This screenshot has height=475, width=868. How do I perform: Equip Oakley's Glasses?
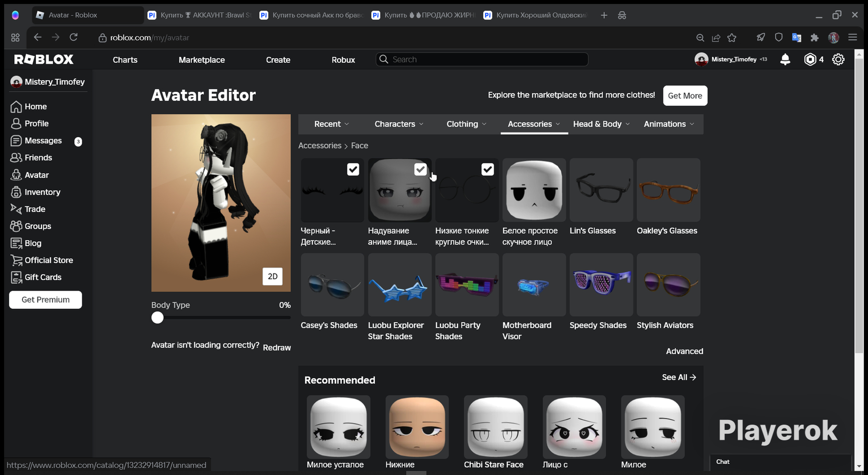coord(668,190)
